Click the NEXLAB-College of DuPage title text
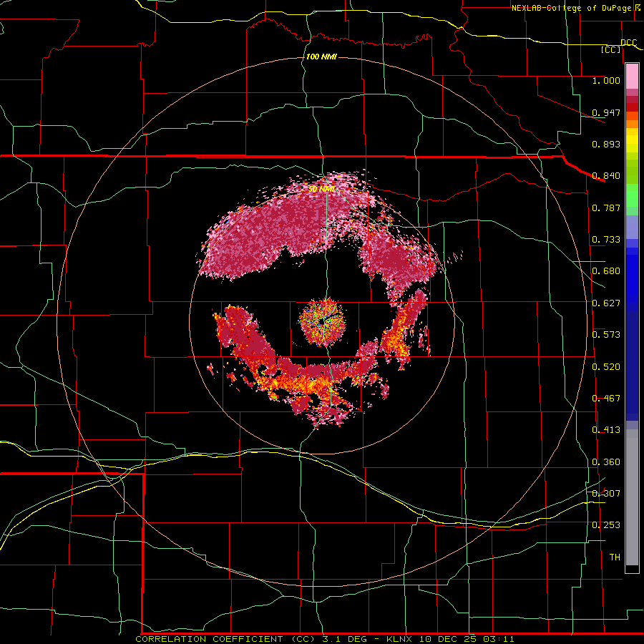644x644 pixels. (572, 8)
